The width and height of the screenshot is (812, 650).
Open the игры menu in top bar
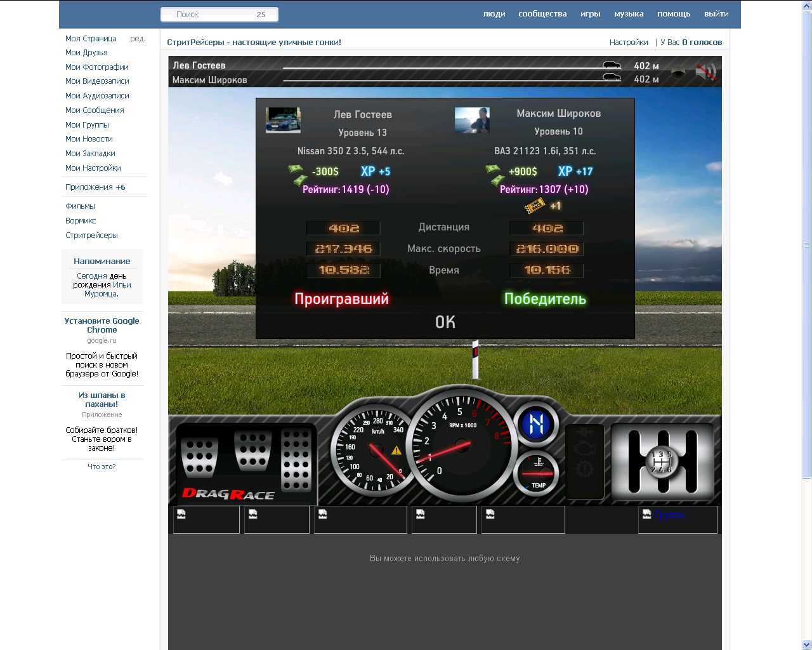(x=590, y=14)
